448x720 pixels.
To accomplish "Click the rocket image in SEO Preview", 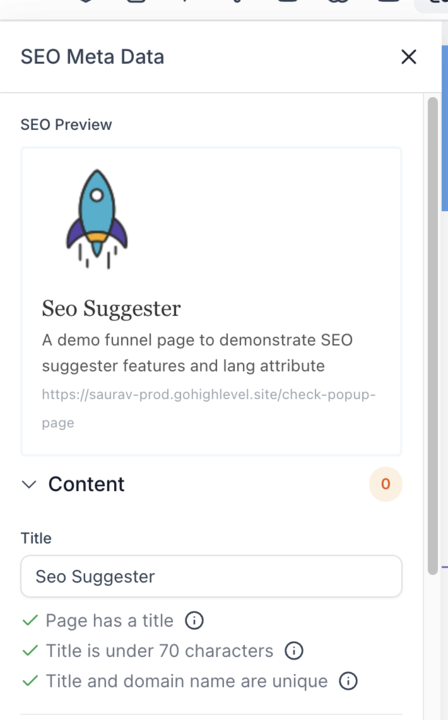I will (97, 219).
